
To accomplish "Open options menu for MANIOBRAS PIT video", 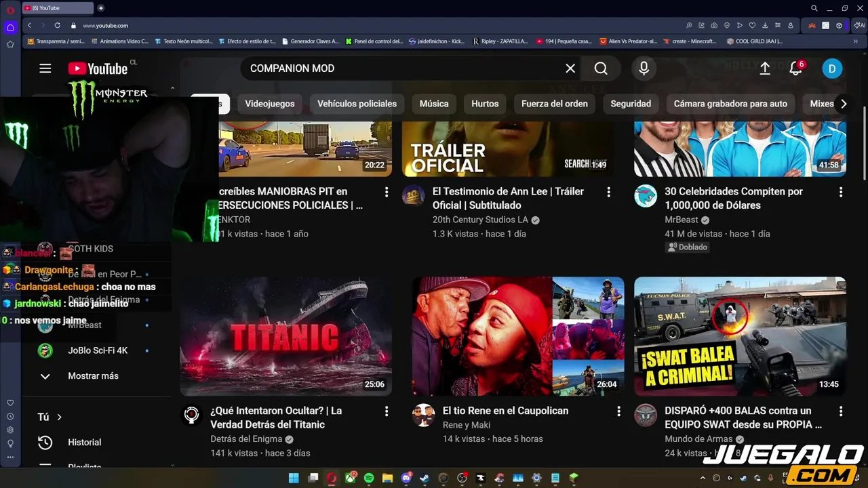I will point(387,192).
